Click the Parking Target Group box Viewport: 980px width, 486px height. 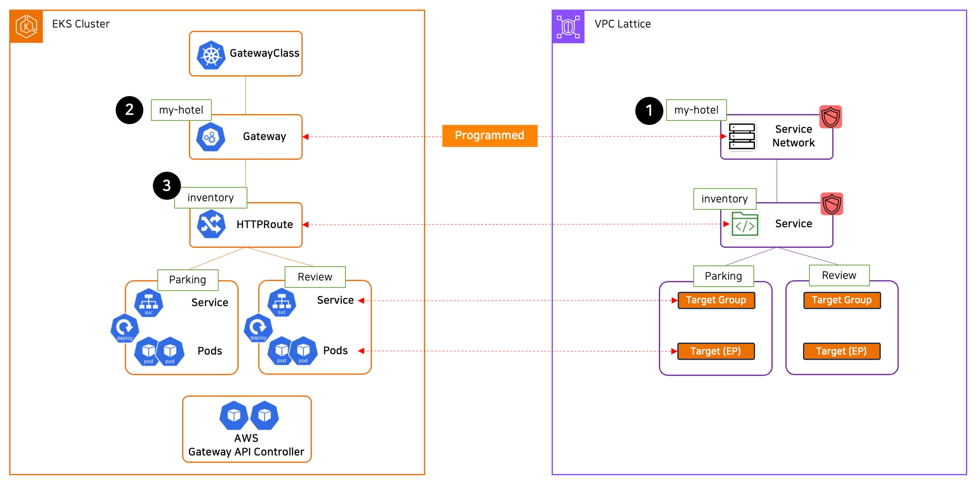pyautogui.click(x=716, y=300)
